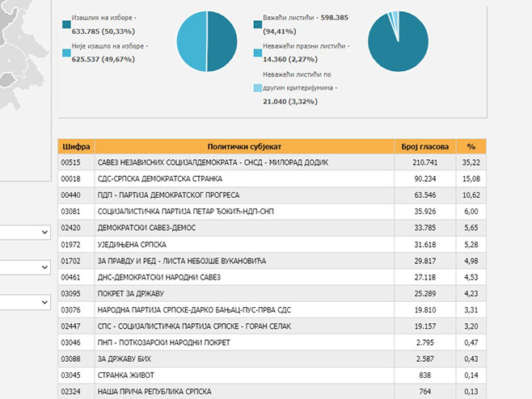The height and width of the screenshot is (399, 532).
Task: Select 'СДС-СРПСКА ДЕМОКРАТСКА СТРАНКА' row
Action: (272, 178)
